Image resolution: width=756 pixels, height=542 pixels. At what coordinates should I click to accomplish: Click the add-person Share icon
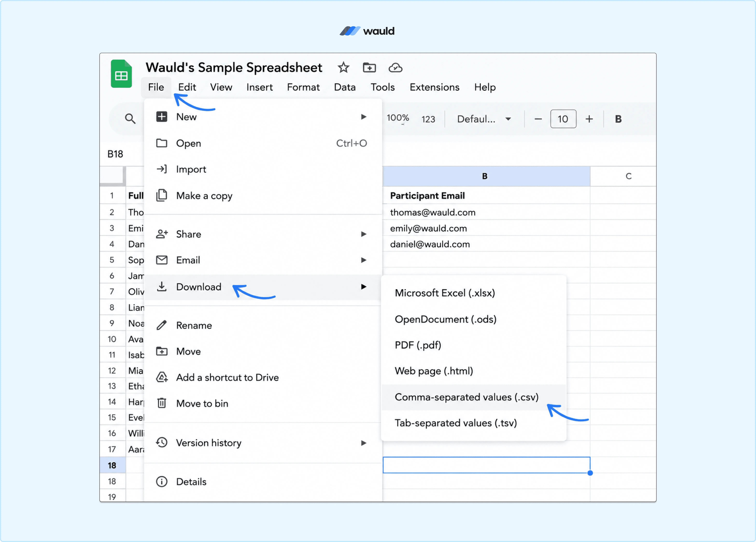[162, 234]
